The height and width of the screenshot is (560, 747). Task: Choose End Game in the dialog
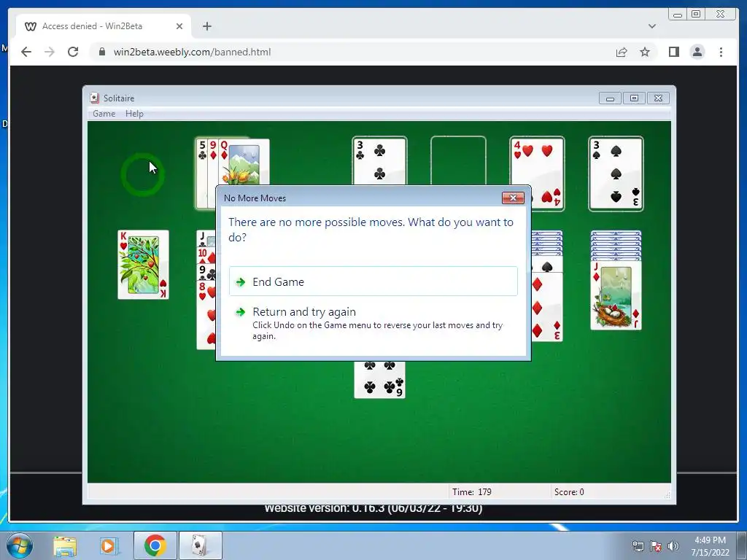[373, 281]
